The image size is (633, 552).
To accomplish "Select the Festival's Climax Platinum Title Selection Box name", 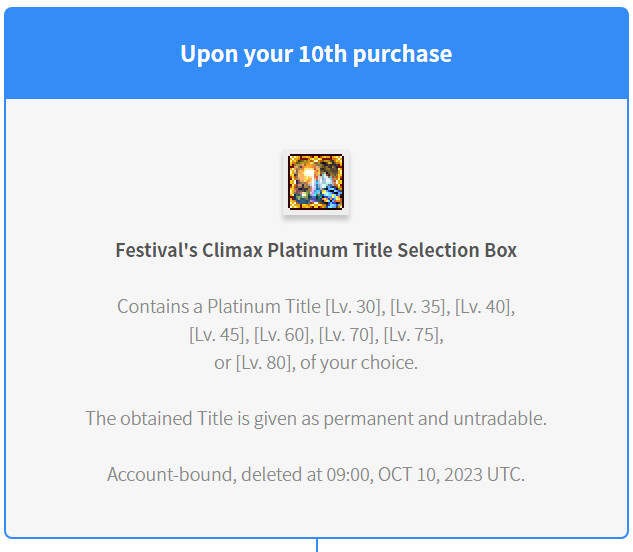I will pos(316,250).
